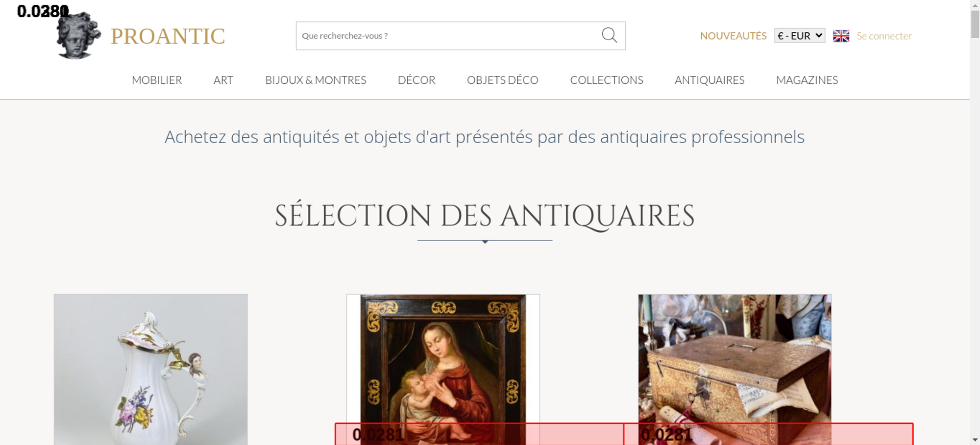980x445 pixels.
Task: Switch language via the UK flag icon
Action: pyautogui.click(x=841, y=36)
